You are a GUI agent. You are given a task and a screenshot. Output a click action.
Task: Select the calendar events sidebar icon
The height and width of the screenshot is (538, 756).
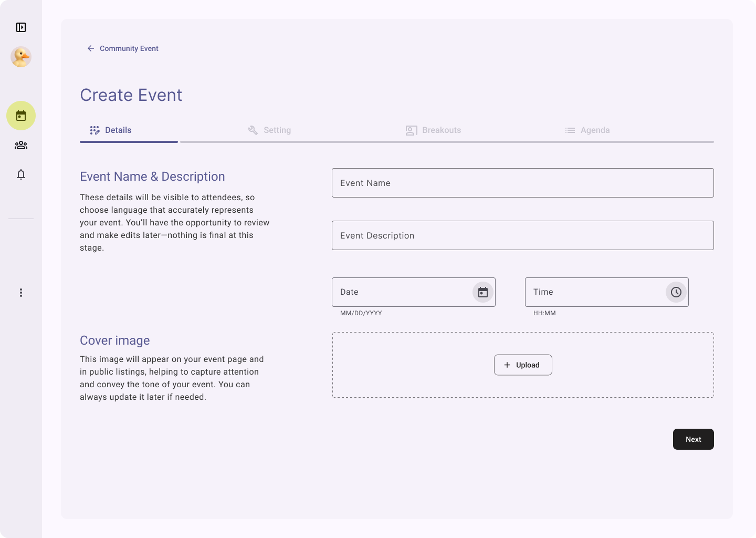(21, 116)
